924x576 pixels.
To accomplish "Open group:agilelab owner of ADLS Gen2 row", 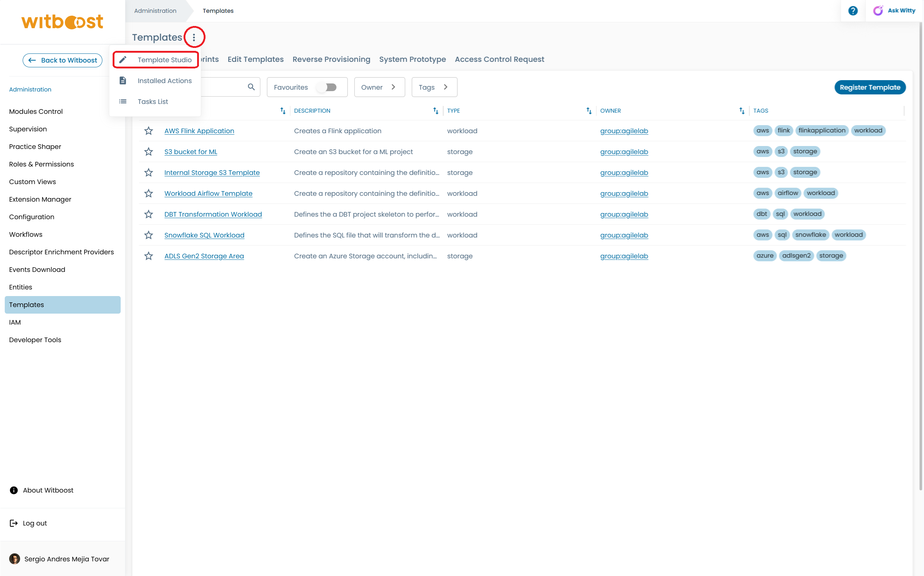I will [624, 256].
